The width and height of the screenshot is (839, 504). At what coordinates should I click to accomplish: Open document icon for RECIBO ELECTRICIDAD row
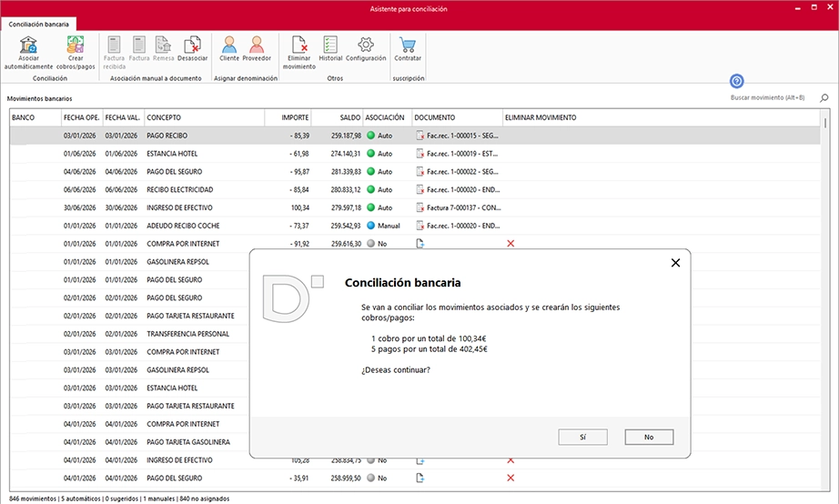pyautogui.click(x=420, y=190)
